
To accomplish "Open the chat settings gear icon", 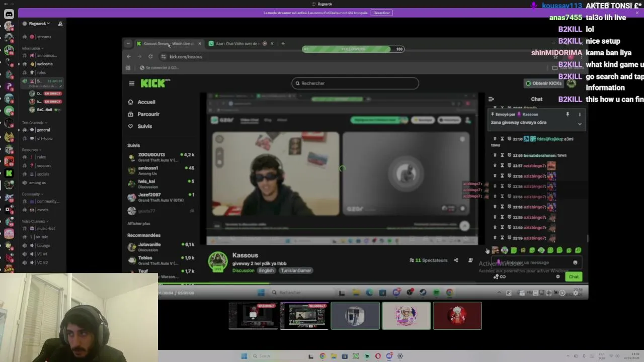I will [557, 277].
